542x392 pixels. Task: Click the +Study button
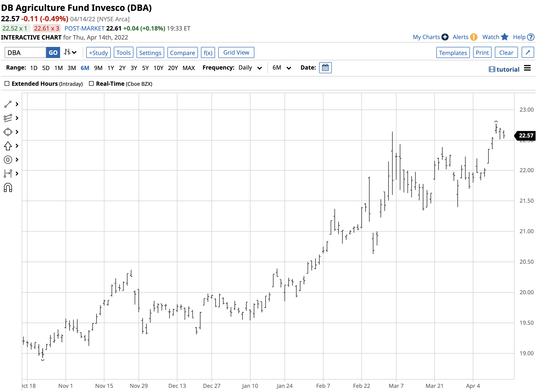coord(98,52)
